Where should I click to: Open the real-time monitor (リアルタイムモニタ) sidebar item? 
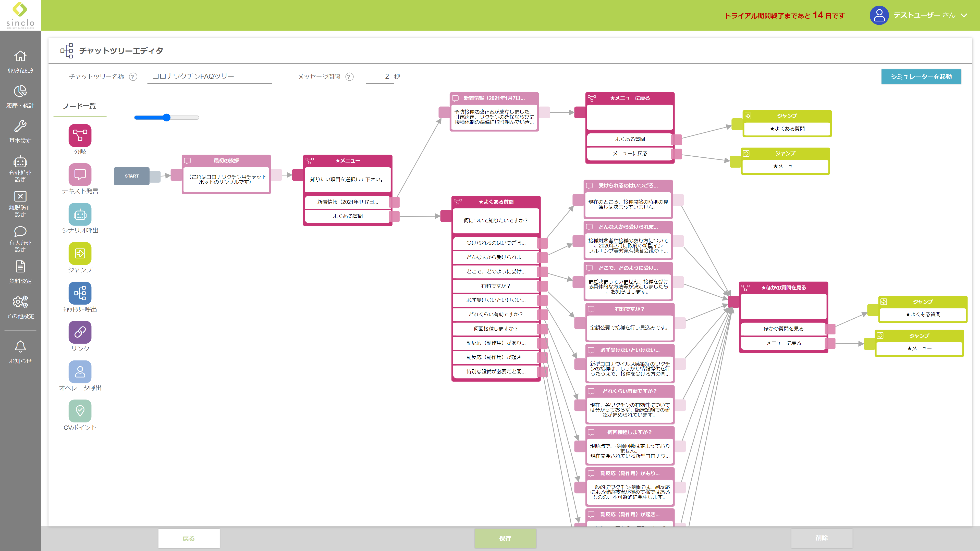pos(20,62)
